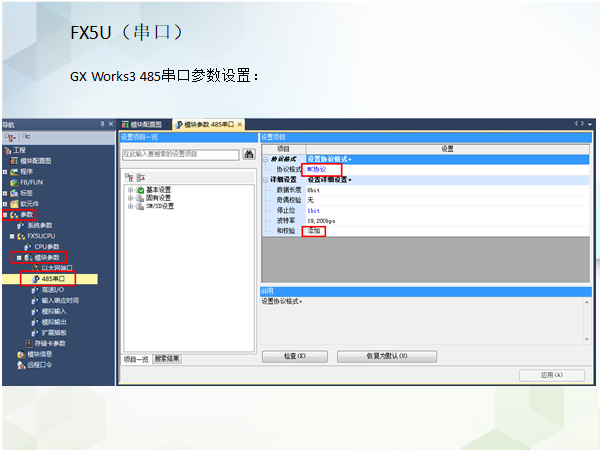
Task: Click the 程序 program folder icon
Action: coord(15,172)
